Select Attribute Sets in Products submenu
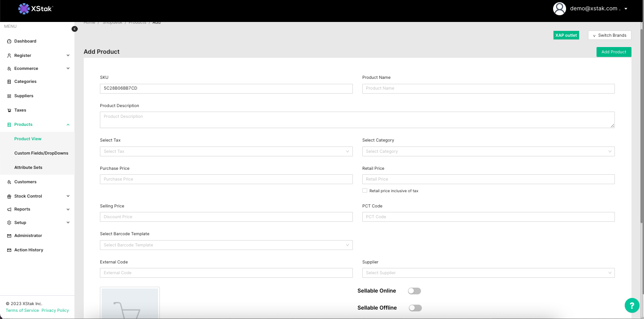This screenshot has height=319, width=644. pos(28,168)
